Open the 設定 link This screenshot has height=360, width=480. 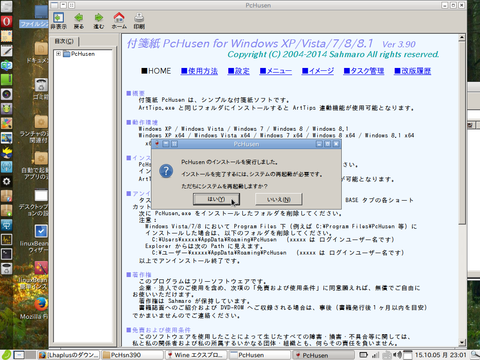click(x=239, y=71)
